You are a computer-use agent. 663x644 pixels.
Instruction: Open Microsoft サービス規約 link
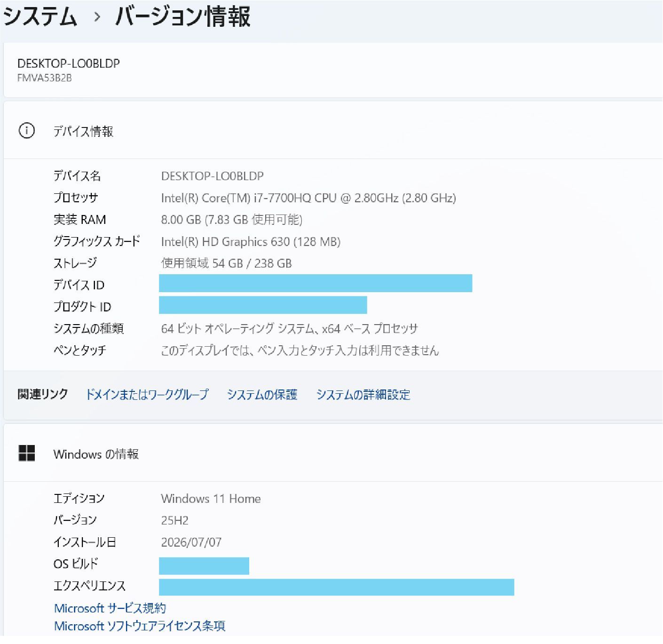[110, 608]
